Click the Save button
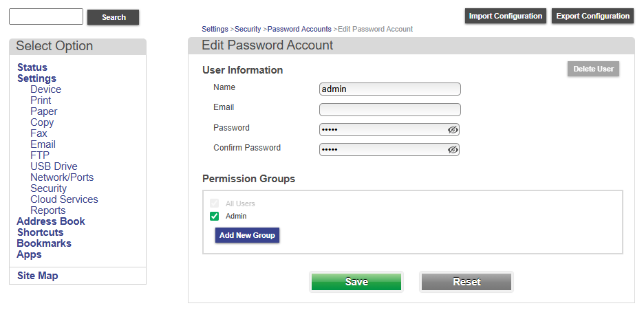644x330 pixels. 356,282
